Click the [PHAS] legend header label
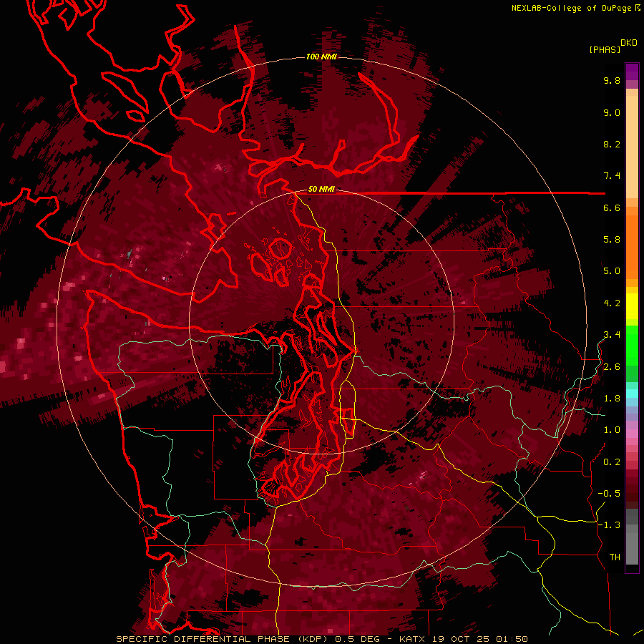644x644 pixels. click(605, 49)
